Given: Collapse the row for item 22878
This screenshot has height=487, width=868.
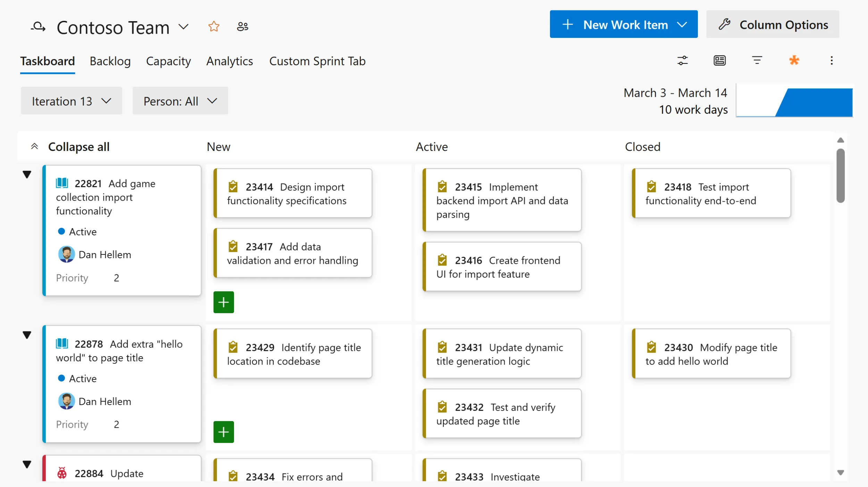Looking at the screenshot, I should click(x=27, y=335).
